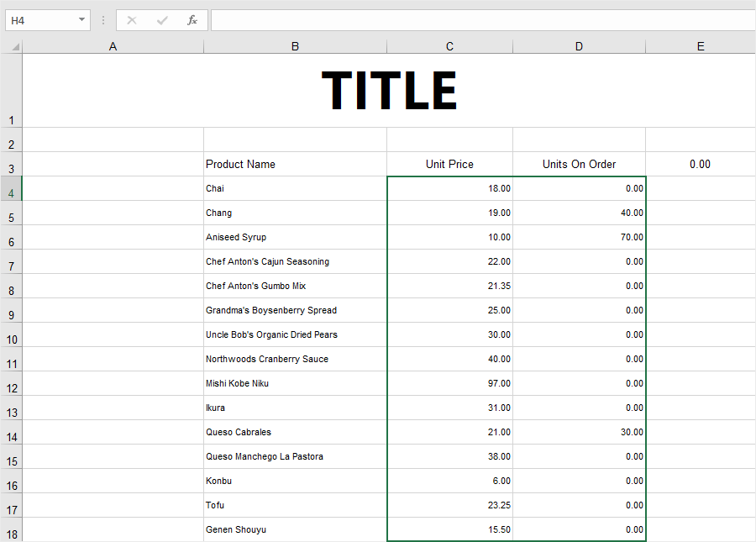The image size is (756, 542).
Task: Select column D header
Action: point(579,46)
